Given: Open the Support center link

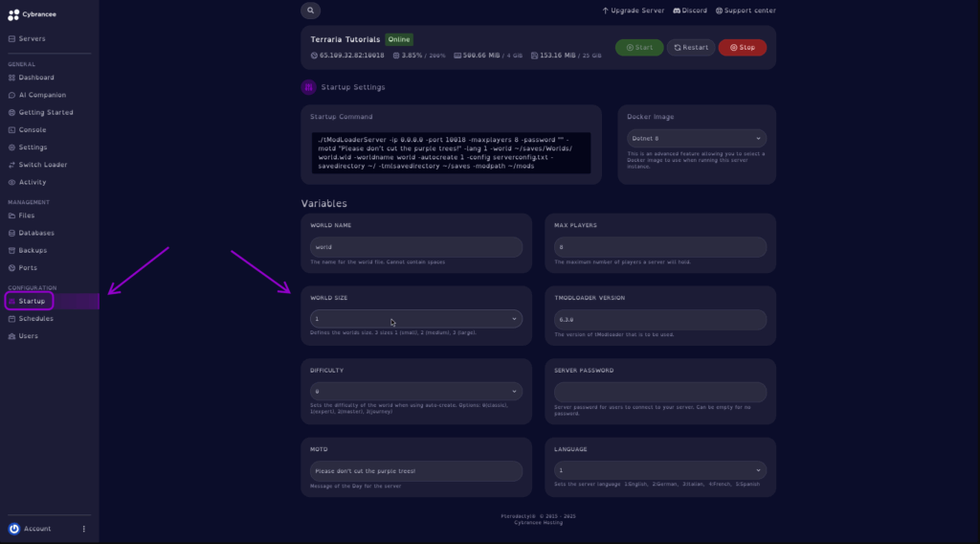Looking at the screenshot, I should click(746, 11).
